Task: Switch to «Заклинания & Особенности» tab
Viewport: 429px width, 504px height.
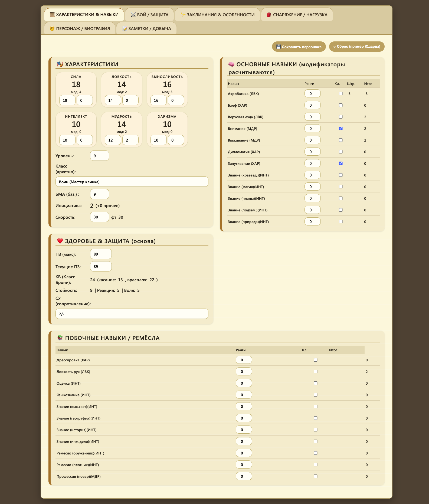Action: tap(218, 15)
